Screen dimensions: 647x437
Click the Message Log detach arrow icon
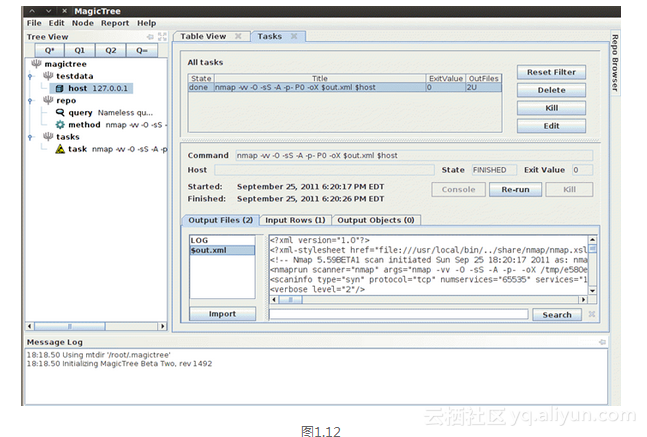(602, 342)
